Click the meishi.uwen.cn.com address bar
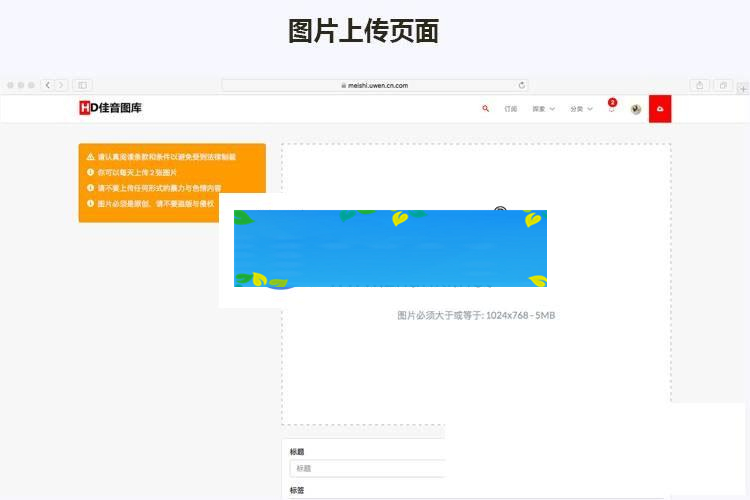Viewport: 750px width, 500px height. coord(375,85)
